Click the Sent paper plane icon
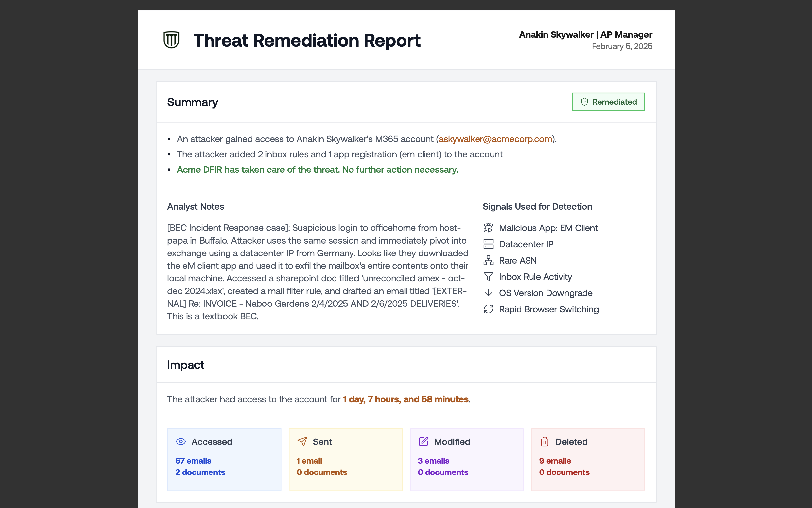The width and height of the screenshot is (812, 508). (x=302, y=441)
